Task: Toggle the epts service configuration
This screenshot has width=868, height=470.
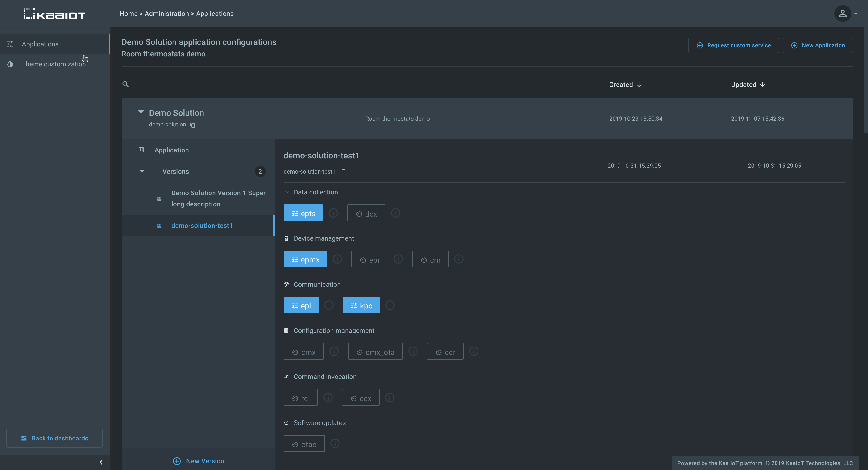Action: click(x=303, y=213)
